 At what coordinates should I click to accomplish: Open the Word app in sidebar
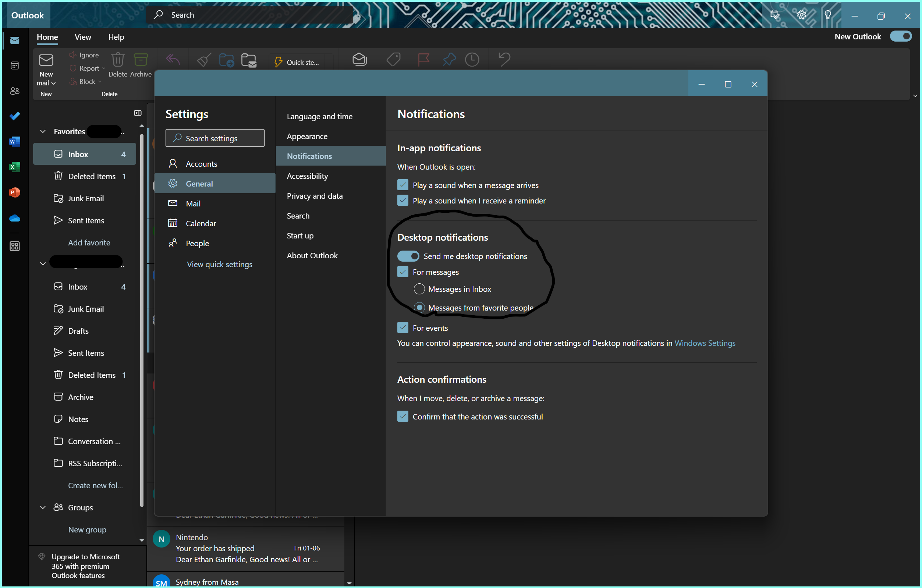pyautogui.click(x=15, y=142)
